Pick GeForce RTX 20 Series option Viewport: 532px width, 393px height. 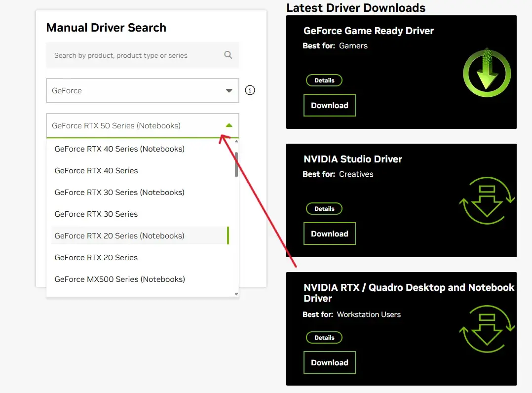(x=96, y=257)
